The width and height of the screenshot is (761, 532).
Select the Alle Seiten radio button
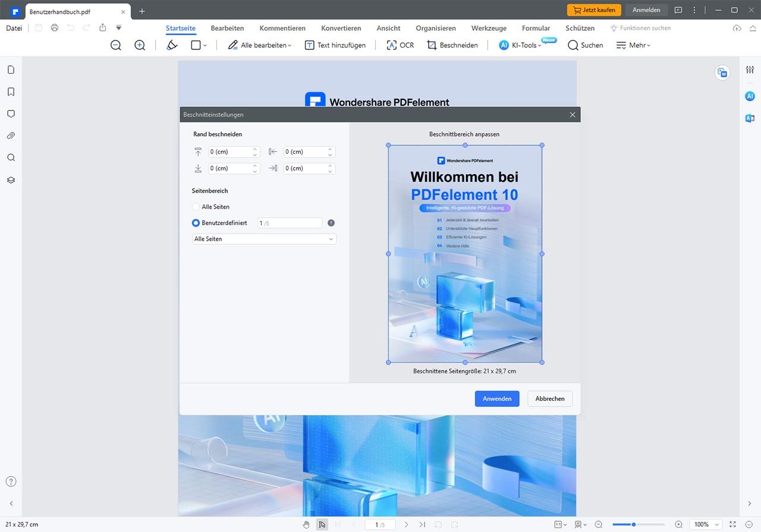196,207
